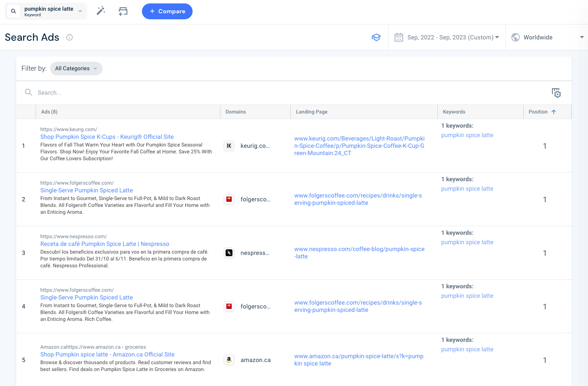
Task: Click the folgersco… domain in row 4
Action: pos(256,306)
